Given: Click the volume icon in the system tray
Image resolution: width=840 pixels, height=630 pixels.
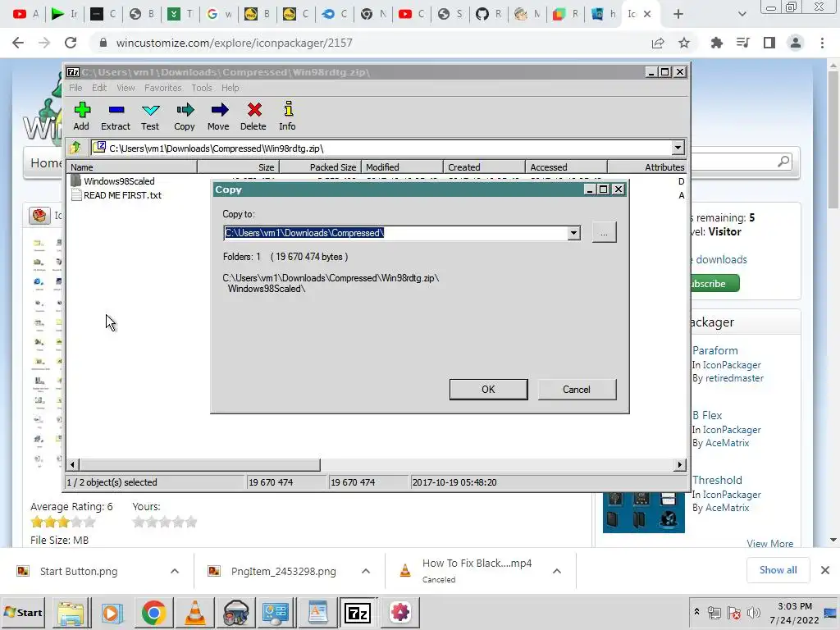Looking at the screenshot, I should click(754, 612).
